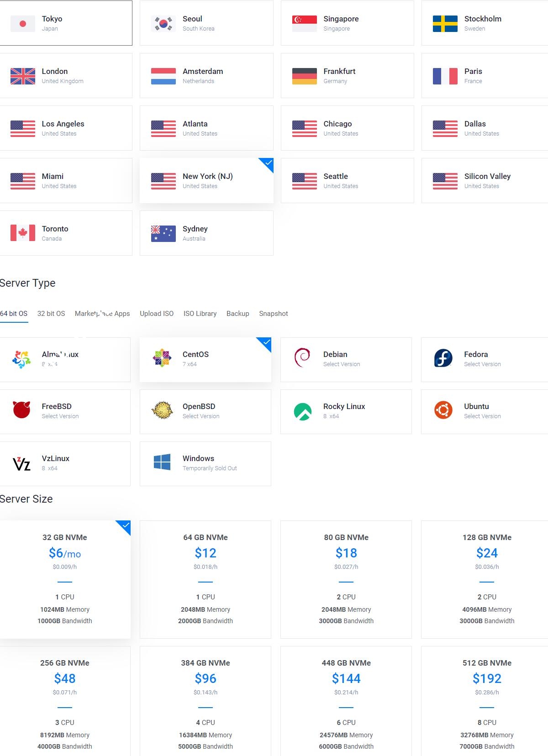Click the Sweden flag for Stockholm
The image size is (548, 756).
pyautogui.click(x=445, y=24)
